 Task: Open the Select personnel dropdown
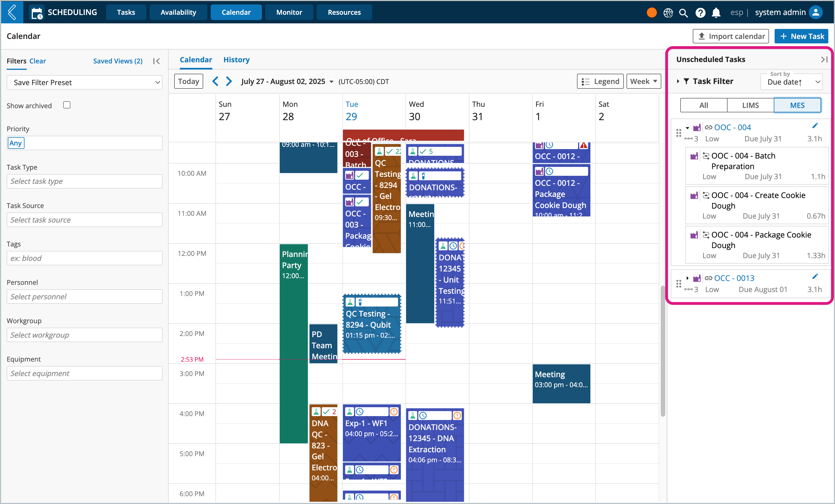click(x=84, y=297)
